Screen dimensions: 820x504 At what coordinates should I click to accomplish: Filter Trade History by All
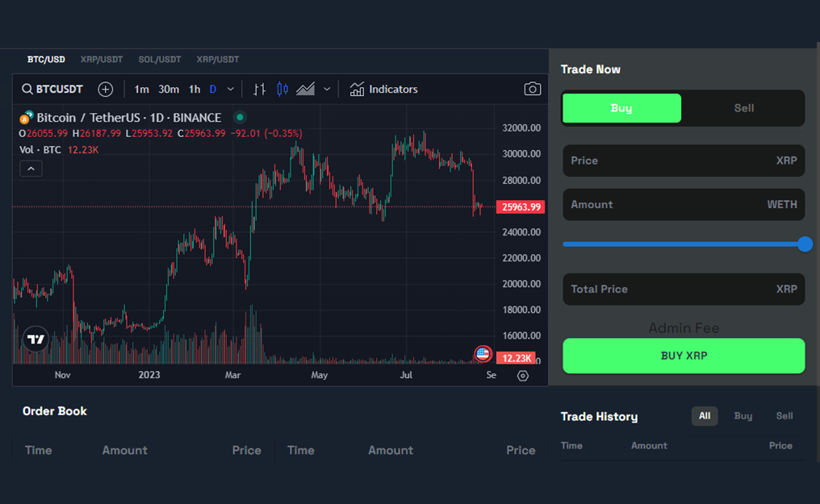[705, 416]
